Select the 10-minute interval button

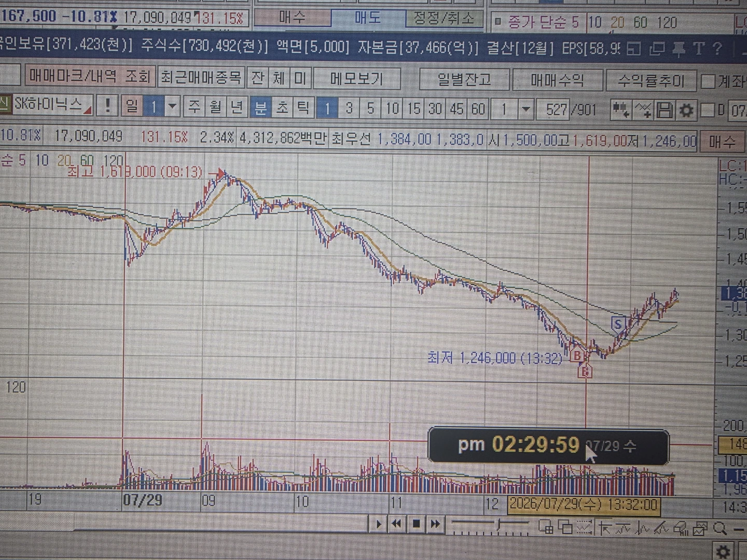pos(392,108)
